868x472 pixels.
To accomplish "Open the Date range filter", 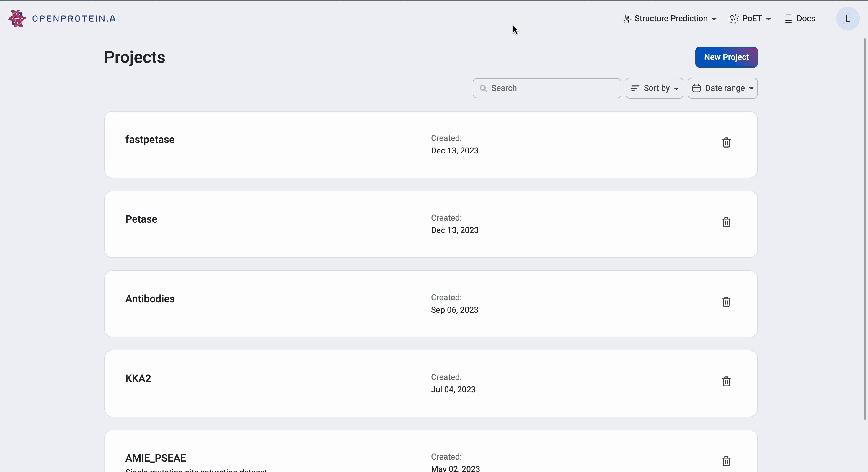I will (722, 88).
